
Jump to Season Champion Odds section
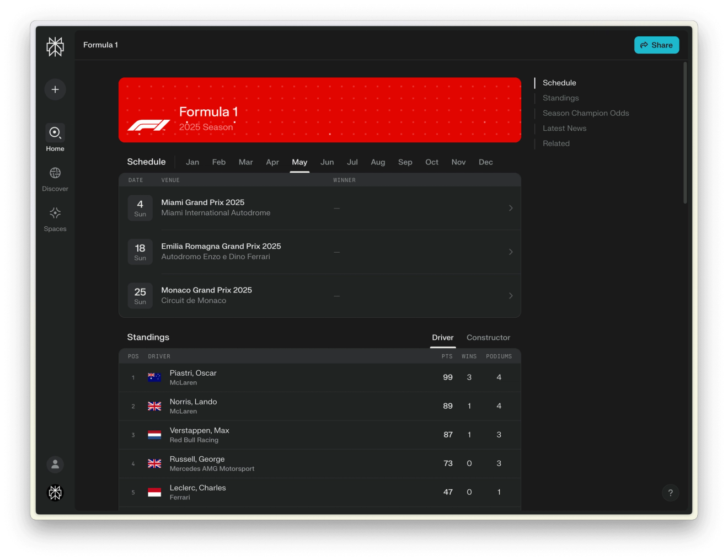(x=586, y=113)
